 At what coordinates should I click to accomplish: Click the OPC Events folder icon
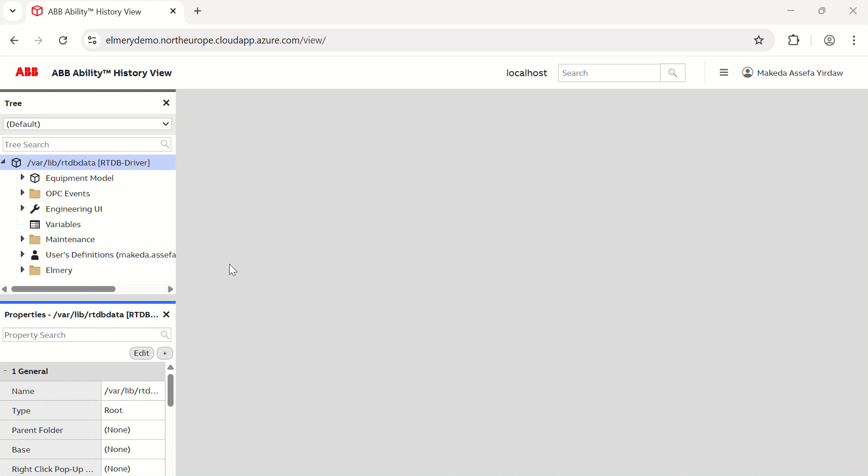(35, 194)
